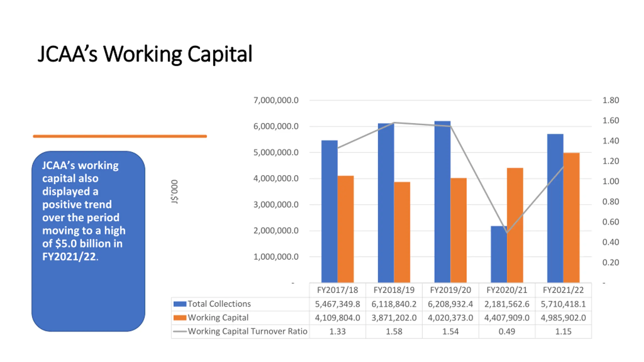Screen dimensions: 644x362
Task: Click the FY2017/18 column header
Action: [x=338, y=290]
